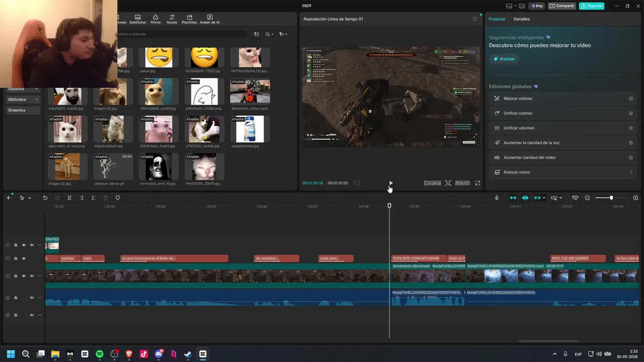Screen dimensions: 644x362
Task: Expand the Retocar rostro option
Action: point(631,172)
